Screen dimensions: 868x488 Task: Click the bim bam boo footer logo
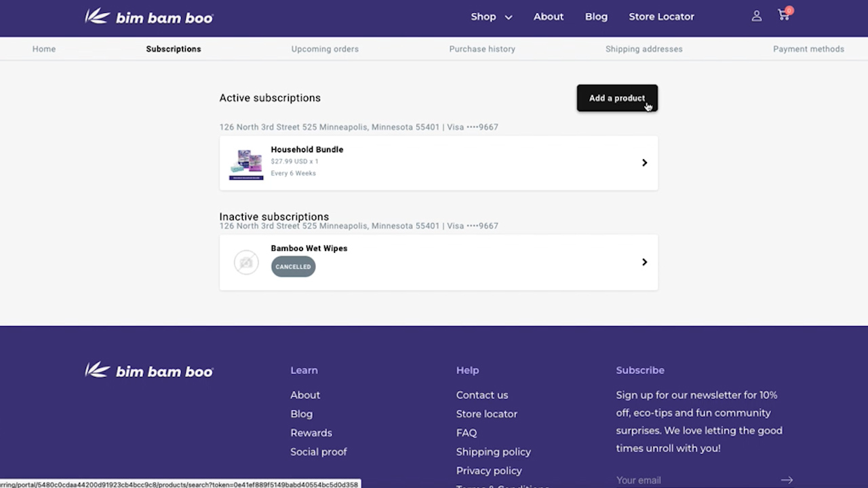coord(149,371)
